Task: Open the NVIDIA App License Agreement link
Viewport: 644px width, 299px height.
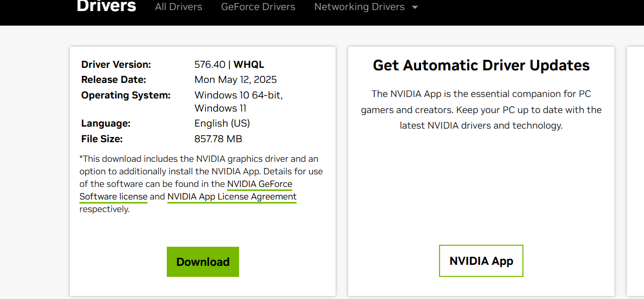Action: click(x=232, y=196)
